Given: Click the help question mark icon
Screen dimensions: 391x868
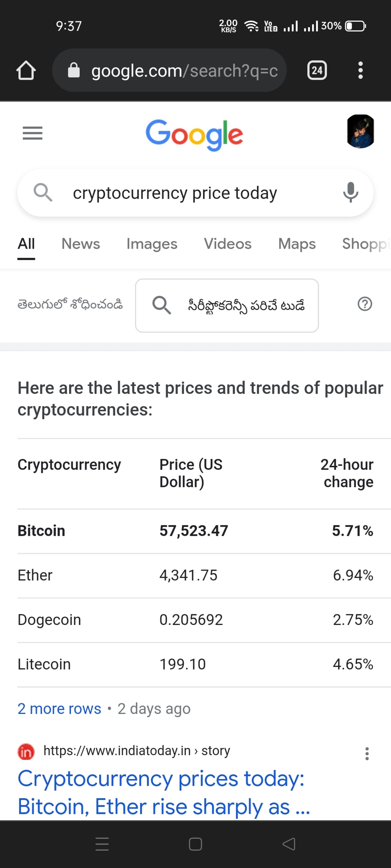Looking at the screenshot, I should [365, 304].
